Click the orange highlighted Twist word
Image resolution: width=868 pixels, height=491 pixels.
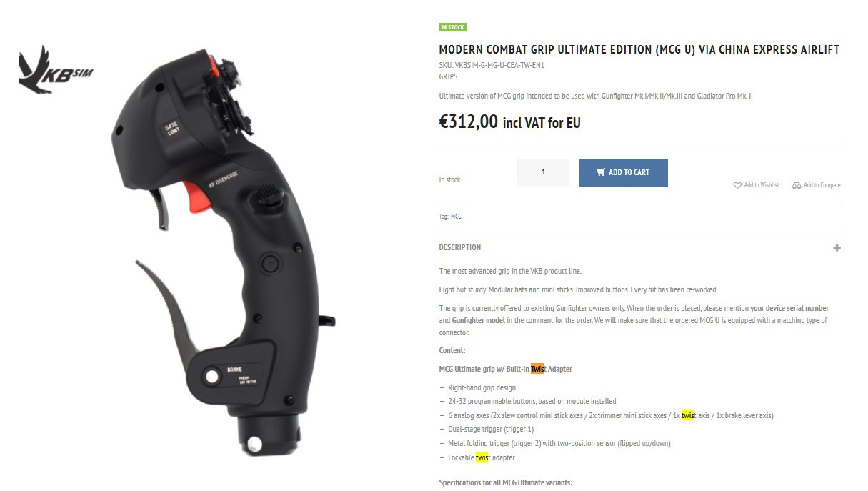pyautogui.click(x=537, y=369)
